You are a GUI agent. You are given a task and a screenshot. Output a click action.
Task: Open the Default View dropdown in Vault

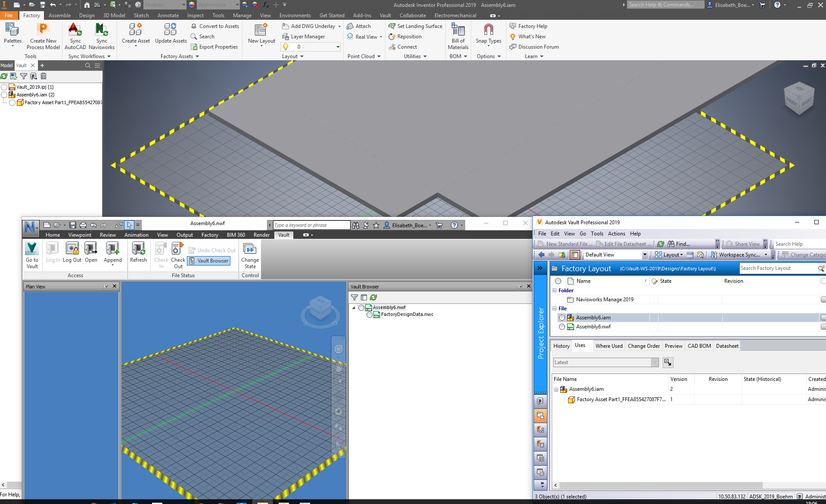[x=645, y=254]
